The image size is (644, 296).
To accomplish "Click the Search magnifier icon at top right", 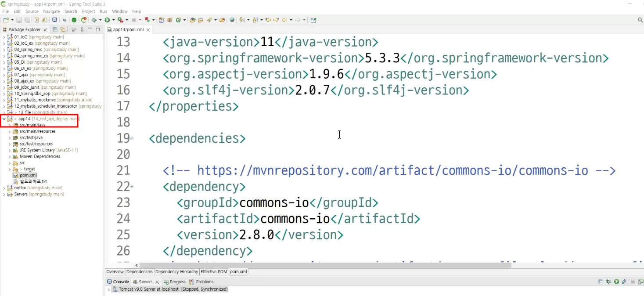I will pos(640,20).
